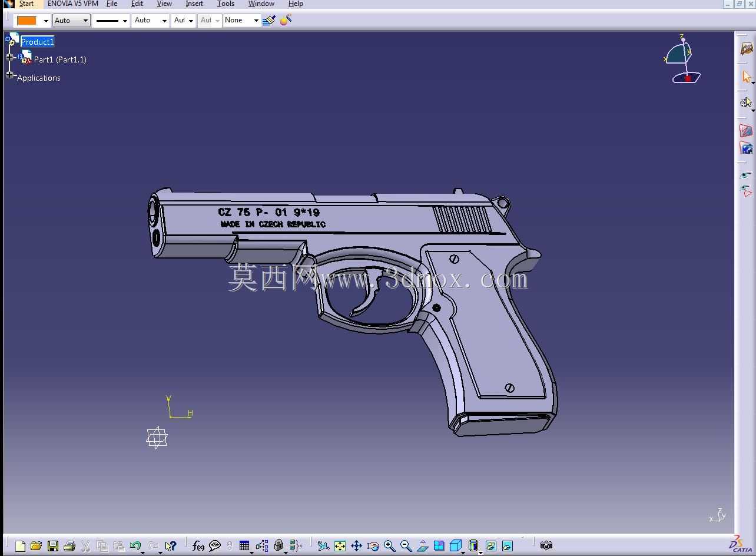The image size is (756, 556).
Task: Open the narrow Auto point symbol dropdown
Action: [x=184, y=21]
